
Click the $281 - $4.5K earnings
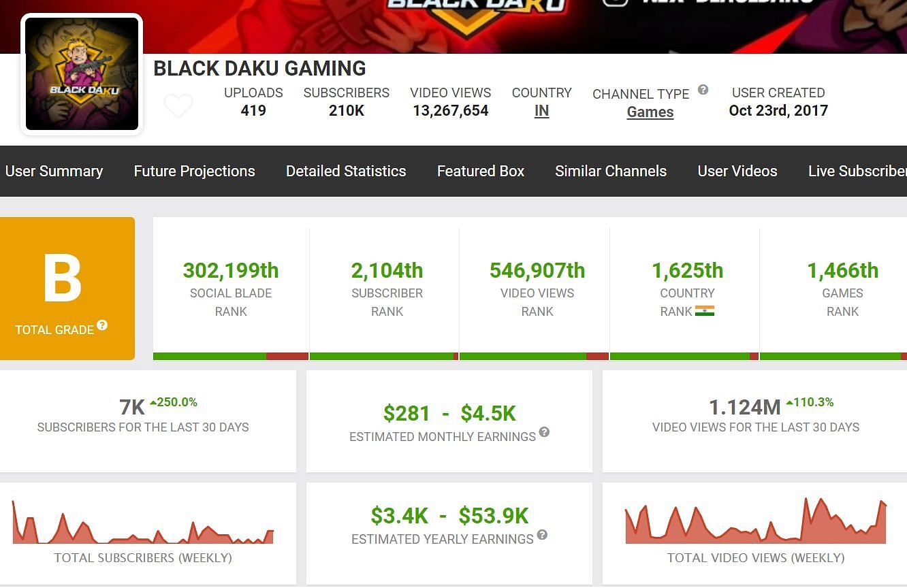[x=449, y=413]
